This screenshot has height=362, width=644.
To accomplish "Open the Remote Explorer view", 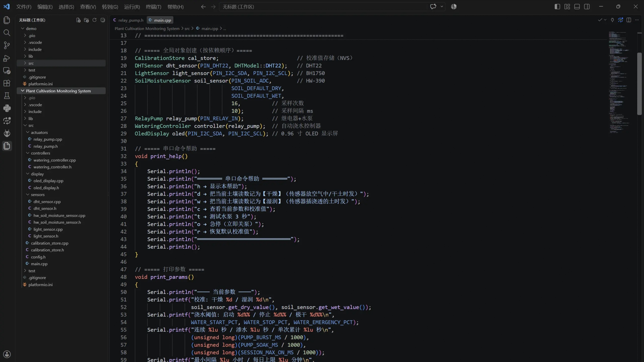I will [x=7, y=71].
